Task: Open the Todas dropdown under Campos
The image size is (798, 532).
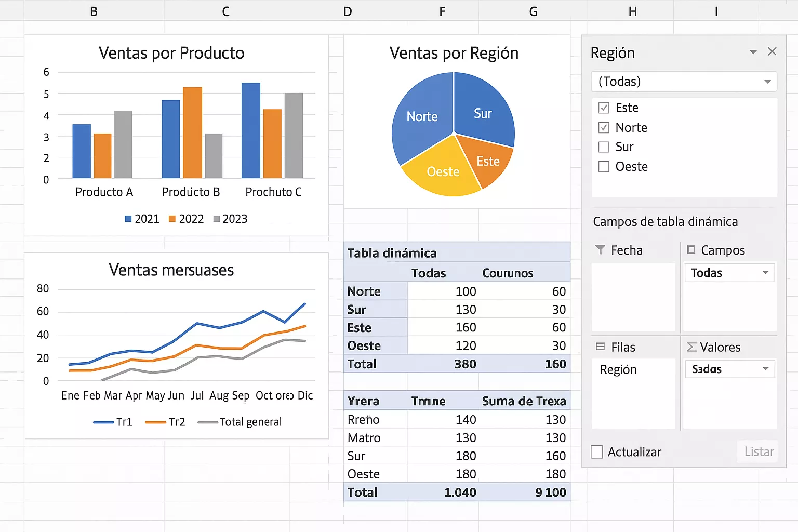Action: tap(765, 273)
